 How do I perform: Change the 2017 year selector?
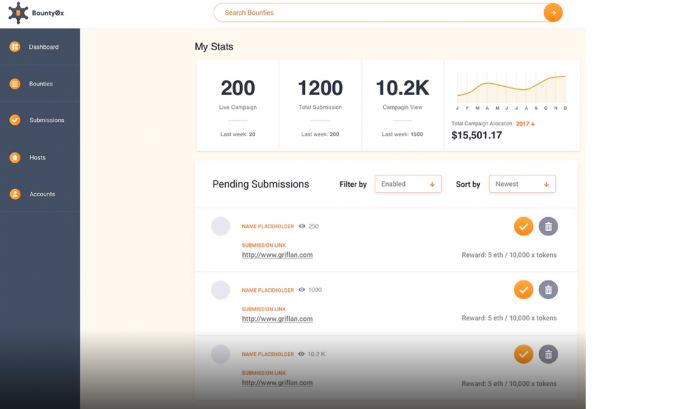[525, 124]
